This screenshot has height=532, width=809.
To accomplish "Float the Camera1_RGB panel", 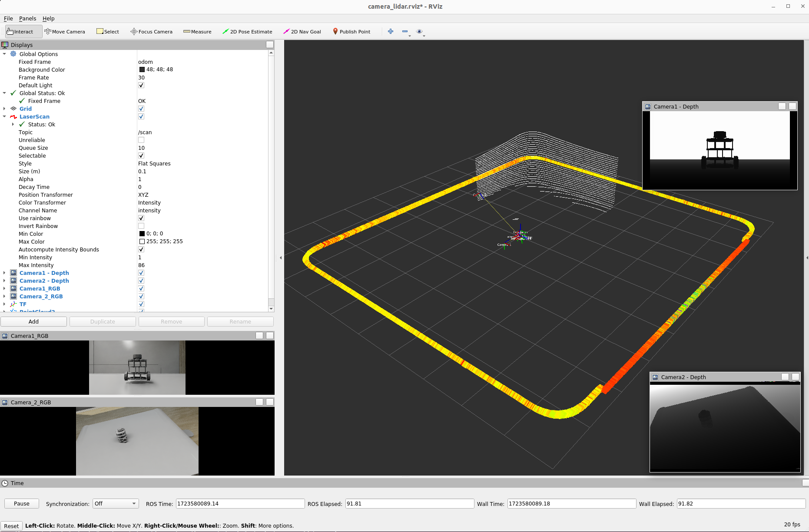I will point(259,335).
